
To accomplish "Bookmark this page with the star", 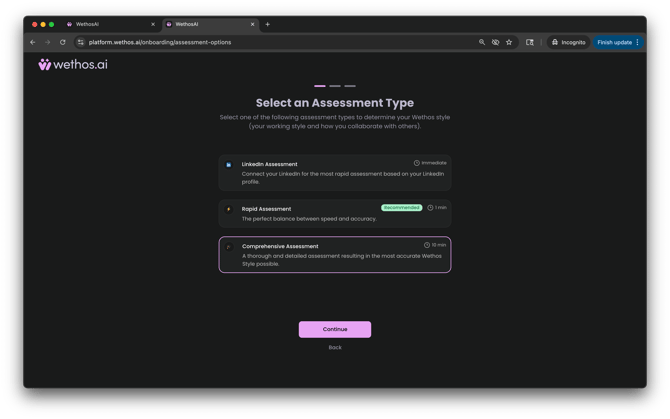I will coord(509,42).
